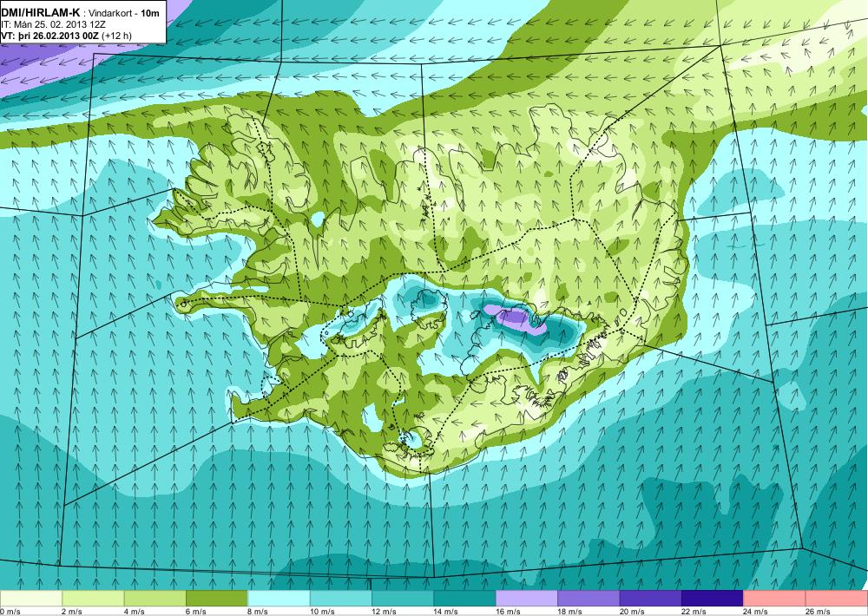Select the olive swatch between 6 and 8 m/s
This screenshot has width=868, height=616.
pyautogui.click(x=217, y=599)
